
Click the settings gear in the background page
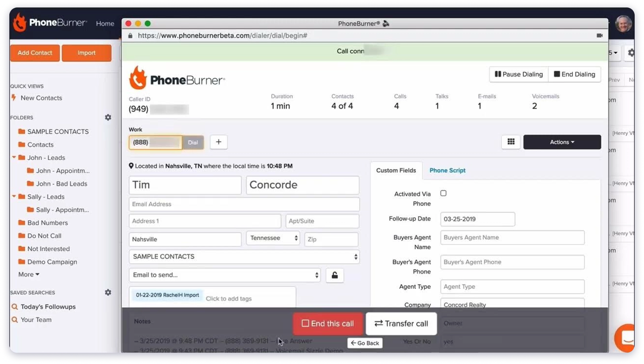coord(631,52)
